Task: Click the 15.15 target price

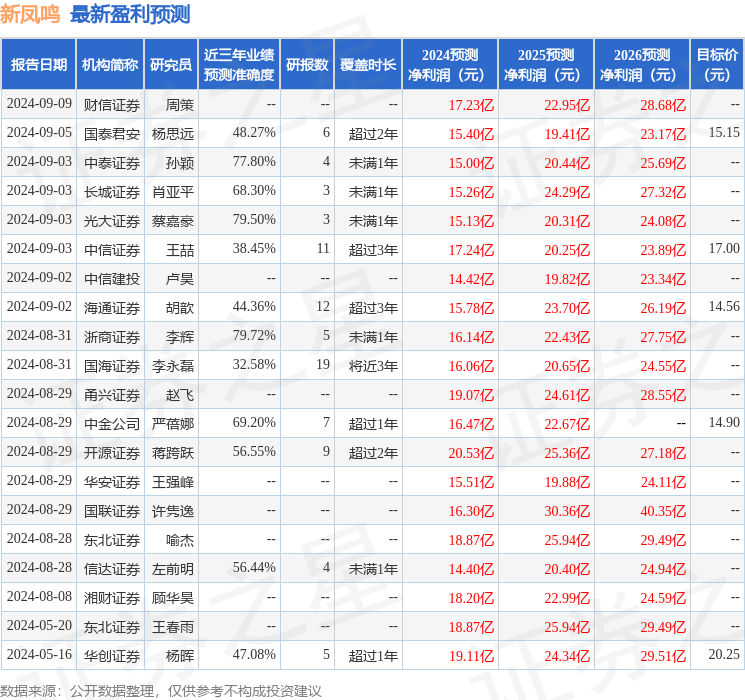Action: pyautogui.click(x=724, y=132)
